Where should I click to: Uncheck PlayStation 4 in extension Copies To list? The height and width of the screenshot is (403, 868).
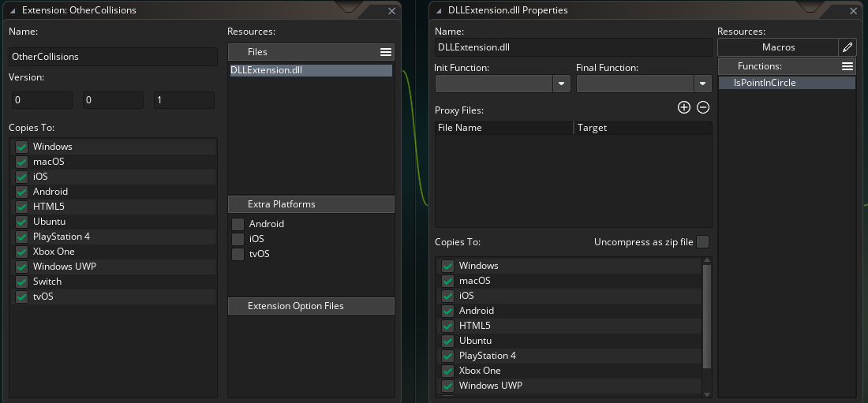[x=21, y=237]
